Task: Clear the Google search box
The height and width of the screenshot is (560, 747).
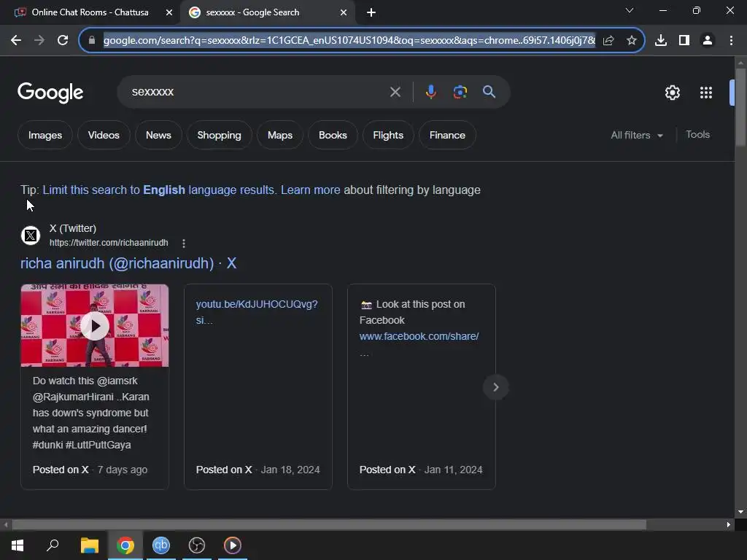Action: pyautogui.click(x=395, y=92)
